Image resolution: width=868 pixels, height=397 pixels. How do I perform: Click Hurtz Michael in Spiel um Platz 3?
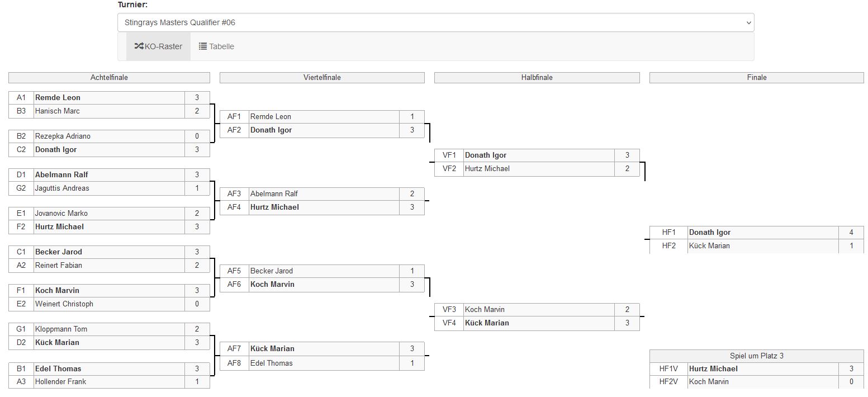[713, 369]
